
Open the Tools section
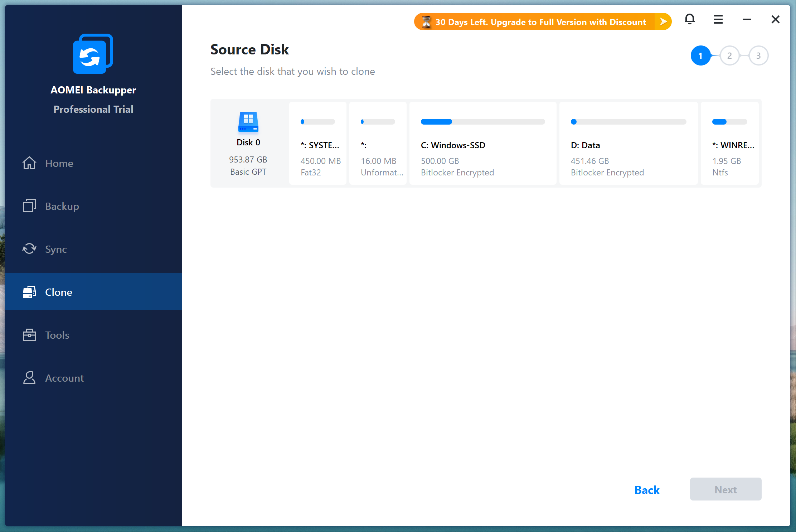pos(93,335)
